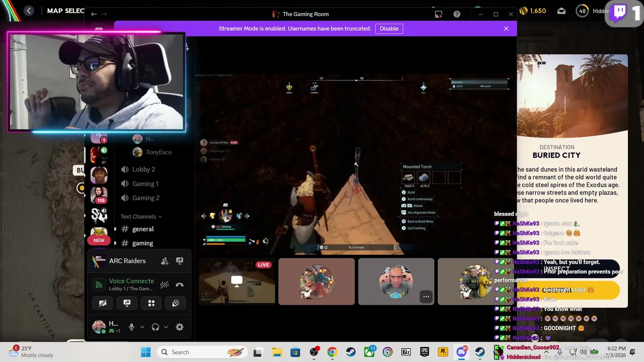Watch the LIVE stream tile
The width and height of the screenshot is (644, 362).
pos(236,282)
